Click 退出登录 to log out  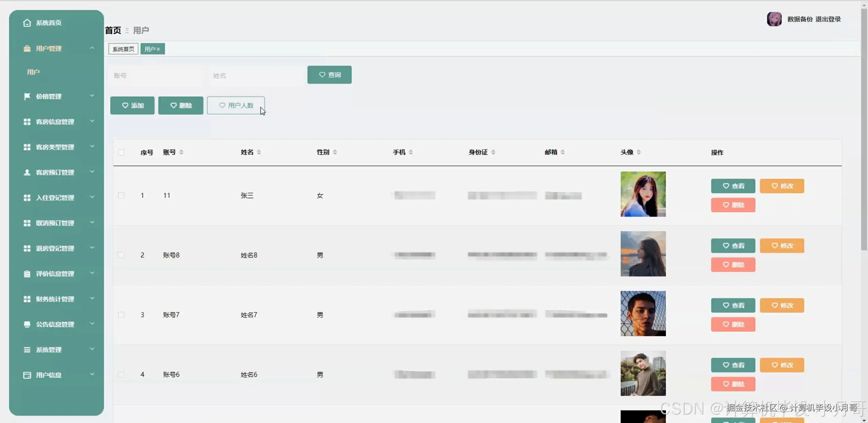pyautogui.click(x=828, y=19)
